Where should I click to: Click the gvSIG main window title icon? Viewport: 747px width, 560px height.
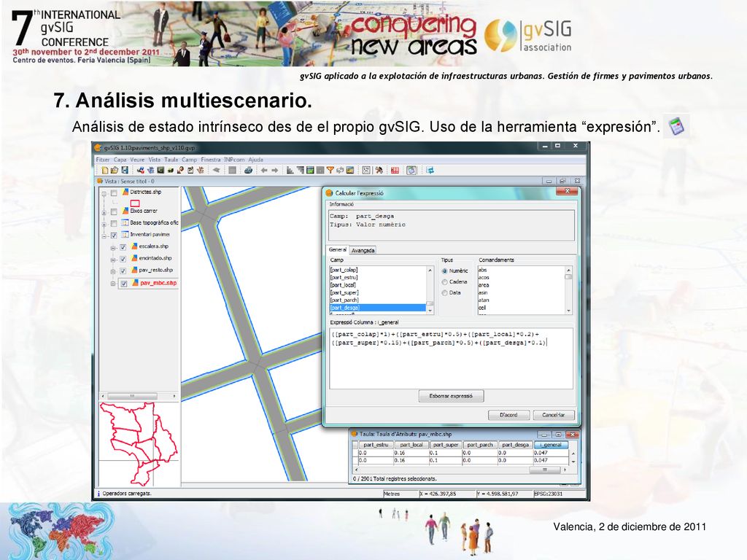tap(98, 147)
